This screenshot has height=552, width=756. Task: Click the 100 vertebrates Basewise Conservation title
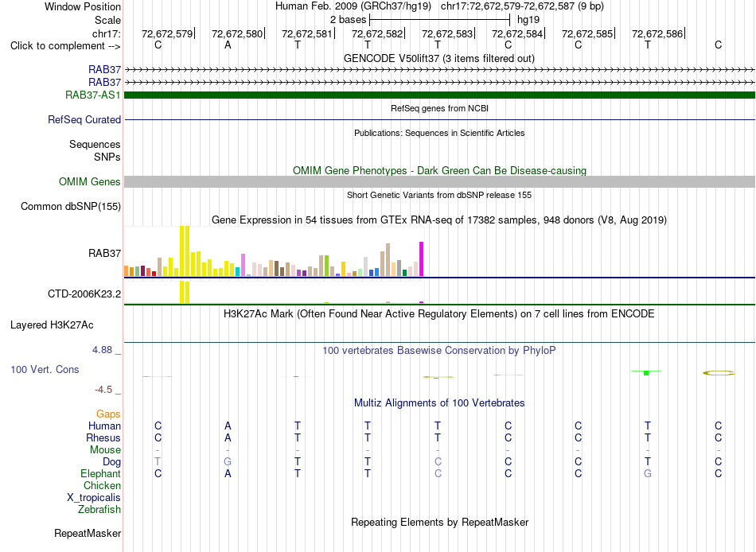click(438, 351)
